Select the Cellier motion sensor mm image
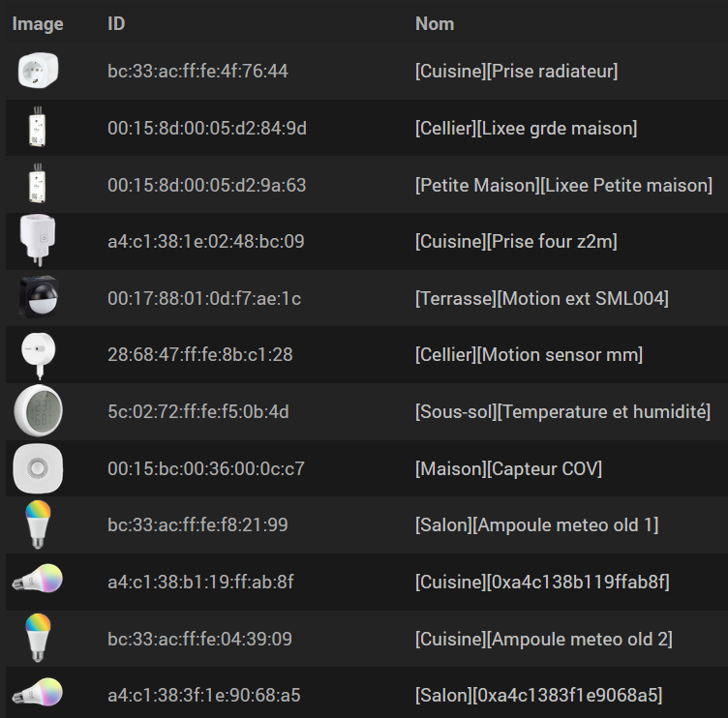The width and height of the screenshot is (728, 718). click(x=39, y=355)
